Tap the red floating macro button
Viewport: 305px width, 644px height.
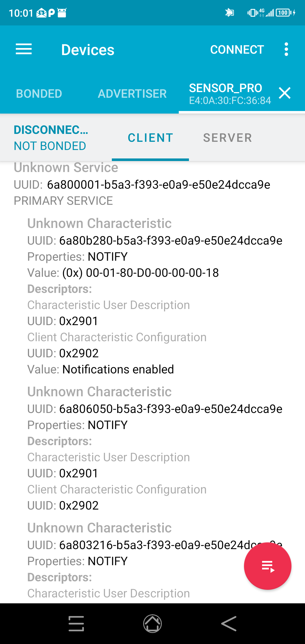pyautogui.click(x=267, y=566)
